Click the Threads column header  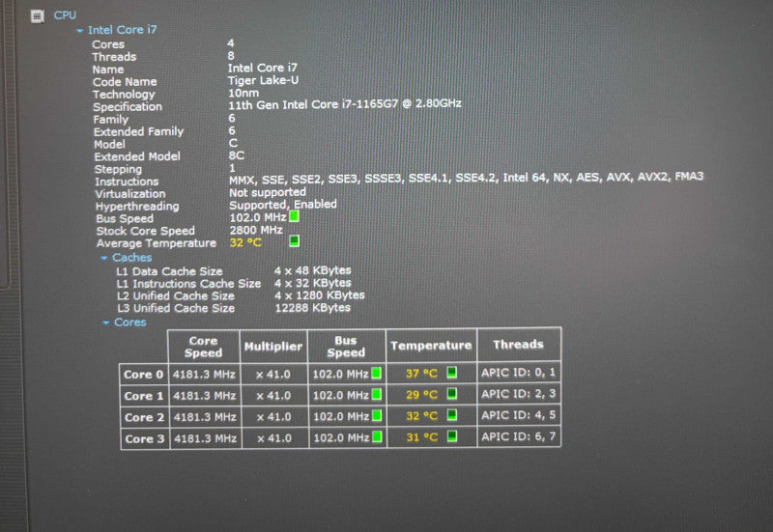click(x=519, y=345)
